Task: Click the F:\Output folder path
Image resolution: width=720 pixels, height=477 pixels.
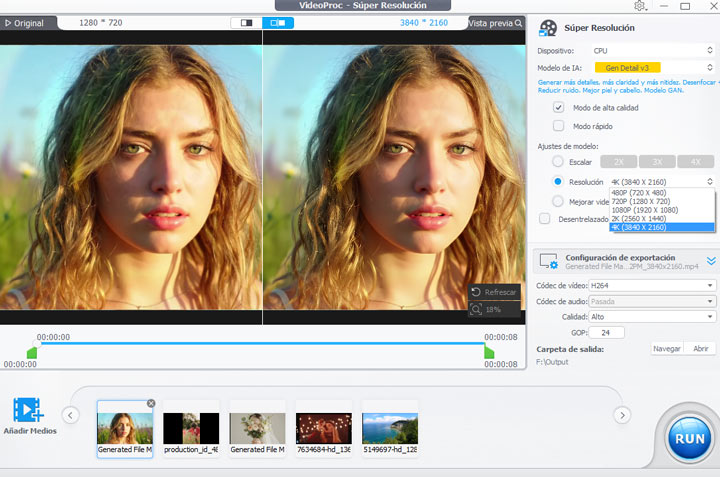Action: click(552, 362)
